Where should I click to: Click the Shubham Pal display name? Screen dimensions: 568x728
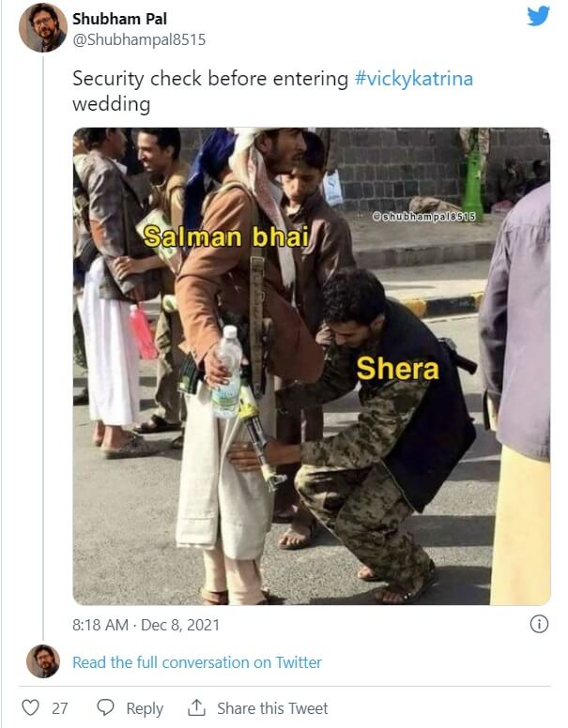pos(119,19)
